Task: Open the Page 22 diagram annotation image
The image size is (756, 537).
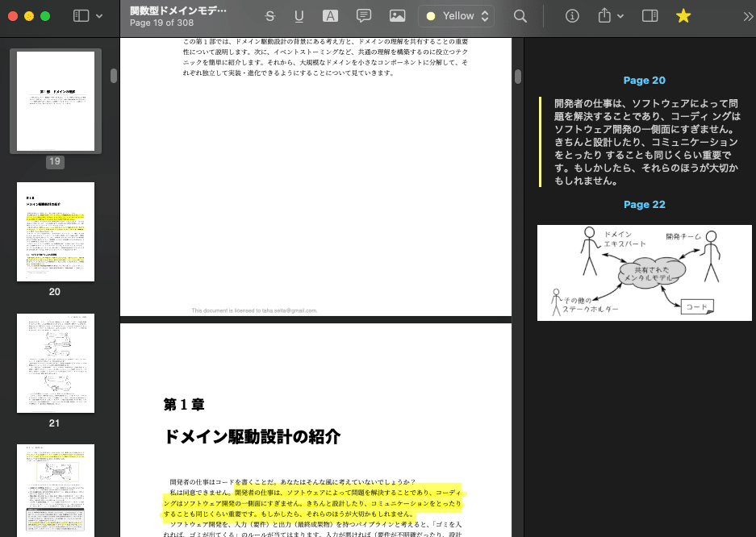Action: pyautogui.click(x=644, y=273)
